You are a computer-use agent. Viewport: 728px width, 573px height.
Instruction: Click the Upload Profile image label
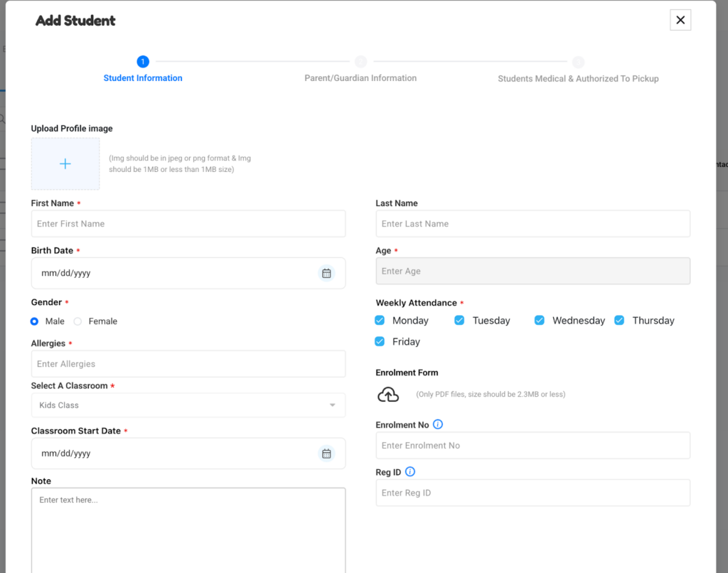tap(72, 129)
